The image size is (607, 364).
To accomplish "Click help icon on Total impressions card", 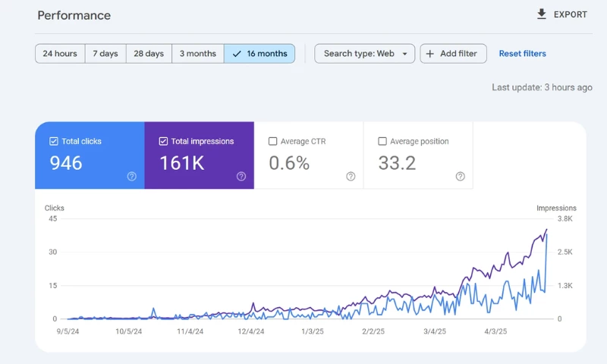I will pos(241,176).
